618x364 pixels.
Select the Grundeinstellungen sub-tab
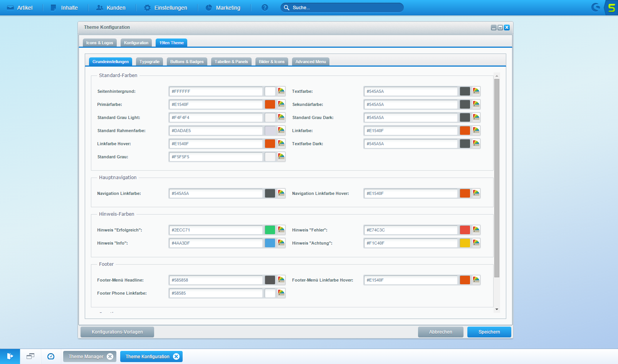click(x=111, y=62)
